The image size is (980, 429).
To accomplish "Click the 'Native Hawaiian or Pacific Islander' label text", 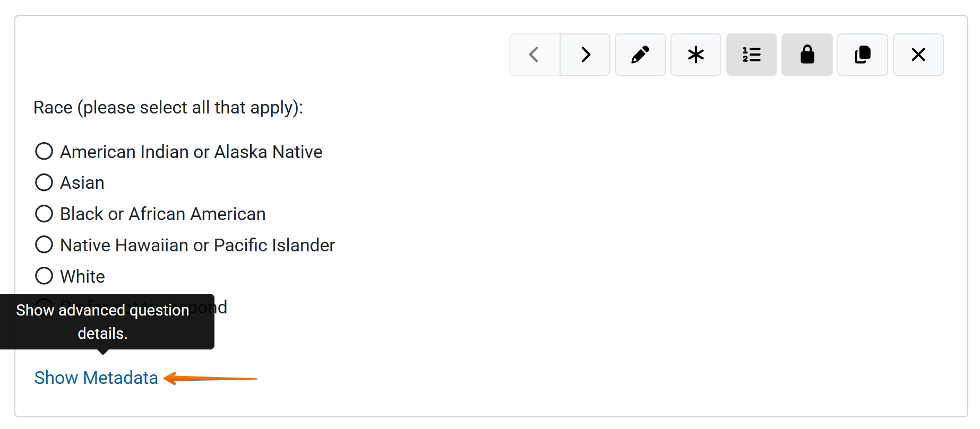I will coord(197,245).
